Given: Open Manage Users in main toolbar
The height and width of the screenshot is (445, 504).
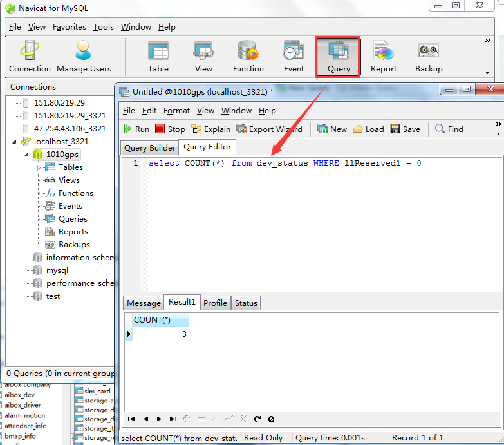Looking at the screenshot, I should coord(84,57).
